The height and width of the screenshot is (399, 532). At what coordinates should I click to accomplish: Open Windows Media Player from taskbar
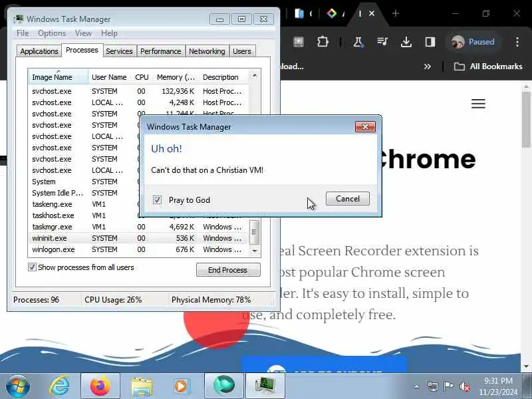click(181, 386)
